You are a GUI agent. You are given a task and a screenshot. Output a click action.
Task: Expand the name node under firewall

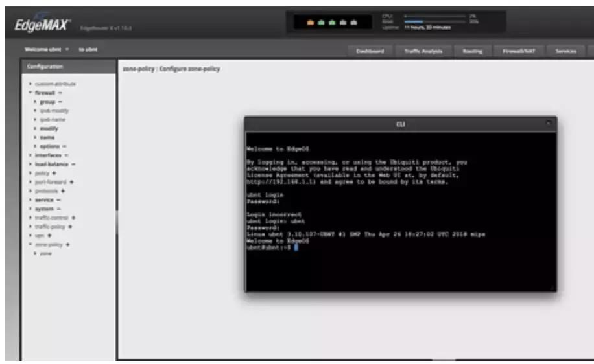click(35, 137)
